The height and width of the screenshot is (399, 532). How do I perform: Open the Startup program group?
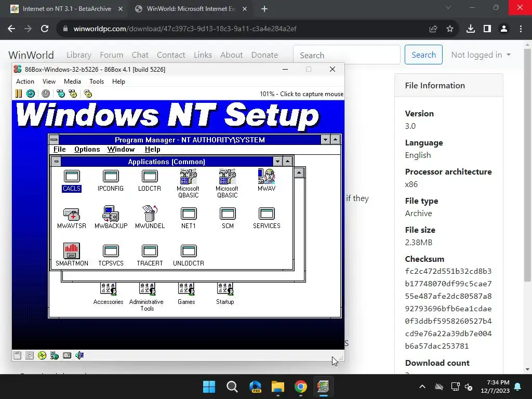pos(225,294)
